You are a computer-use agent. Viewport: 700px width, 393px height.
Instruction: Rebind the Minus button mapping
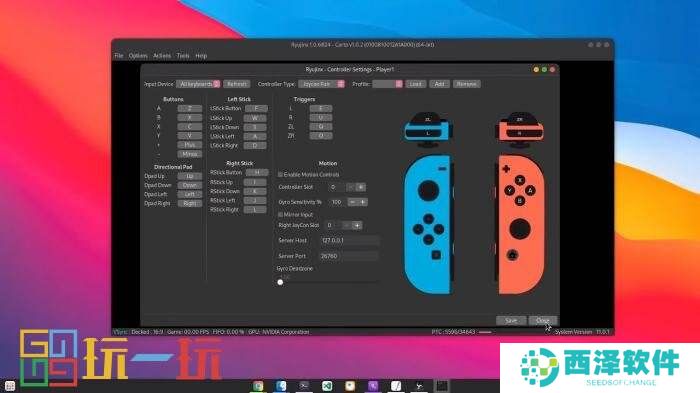pyautogui.click(x=190, y=154)
